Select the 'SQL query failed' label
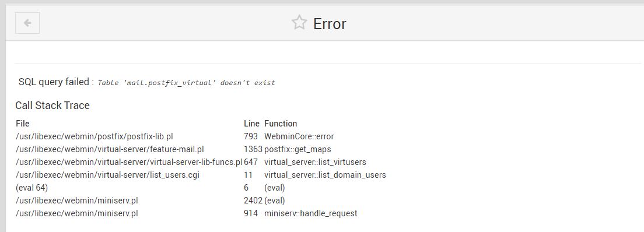The image size is (644, 232). point(54,82)
